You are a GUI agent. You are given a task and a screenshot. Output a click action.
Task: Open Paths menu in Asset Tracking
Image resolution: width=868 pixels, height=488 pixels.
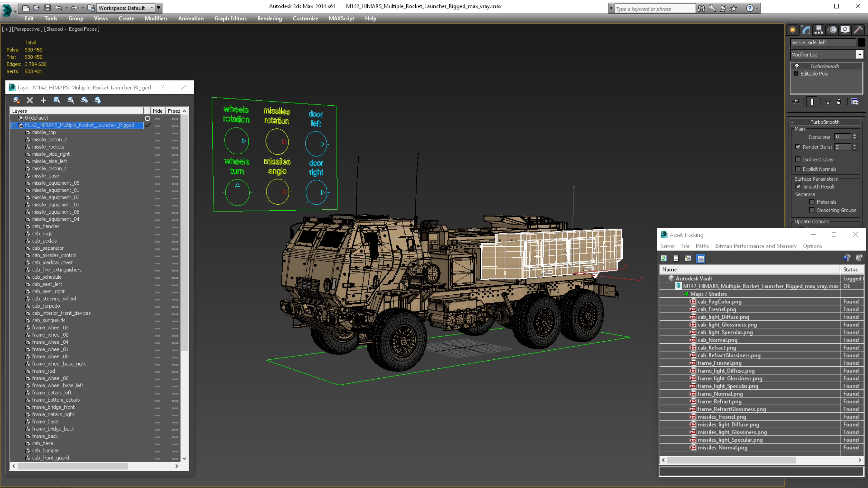(x=702, y=246)
